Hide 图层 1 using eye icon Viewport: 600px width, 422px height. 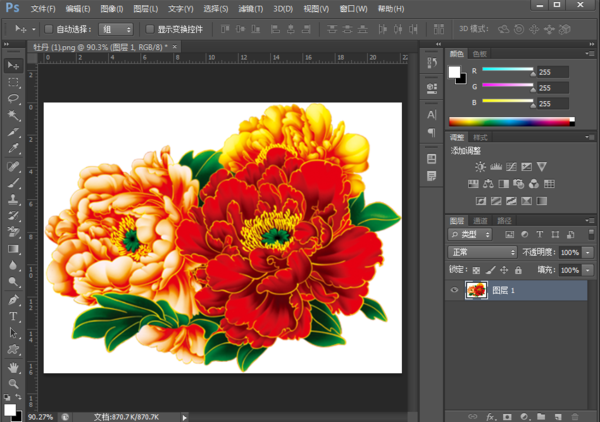tap(455, 291)
